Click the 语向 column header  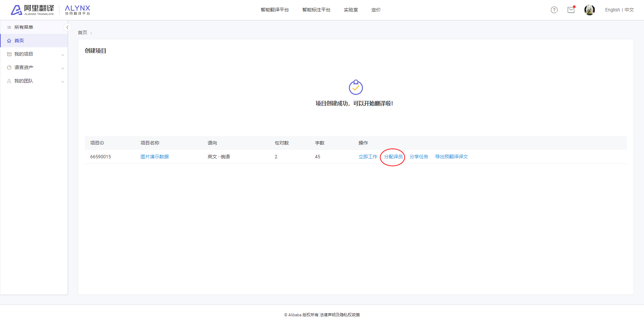(212, 143)
